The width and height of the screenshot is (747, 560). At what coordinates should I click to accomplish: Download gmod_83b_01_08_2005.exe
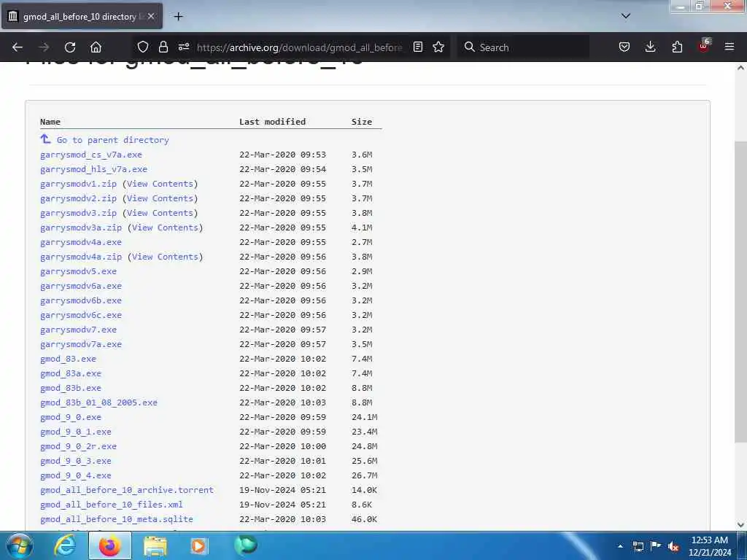(x=98, y=402)
